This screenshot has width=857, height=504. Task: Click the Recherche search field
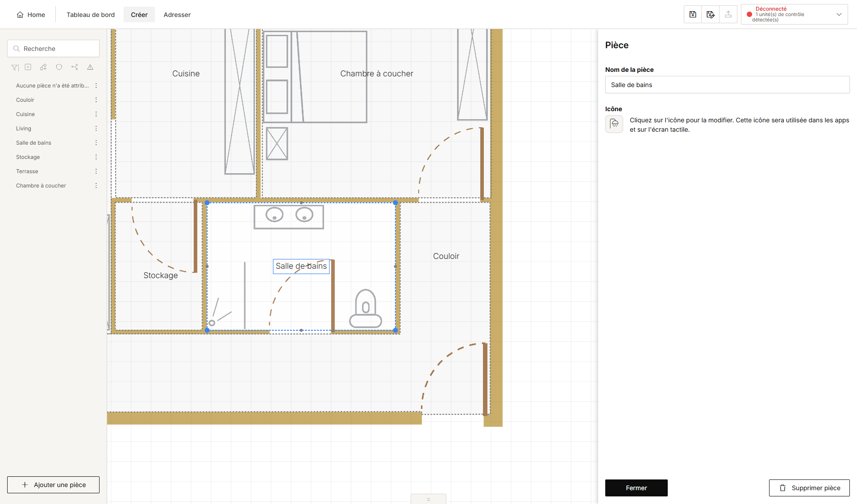[x=53, y=49]
